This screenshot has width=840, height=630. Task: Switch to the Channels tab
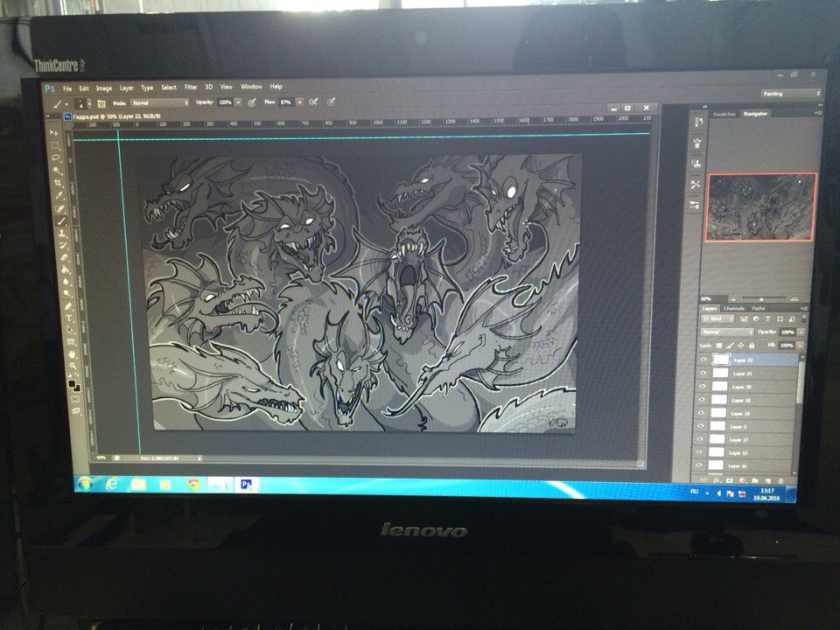click(x=733, y=308)
